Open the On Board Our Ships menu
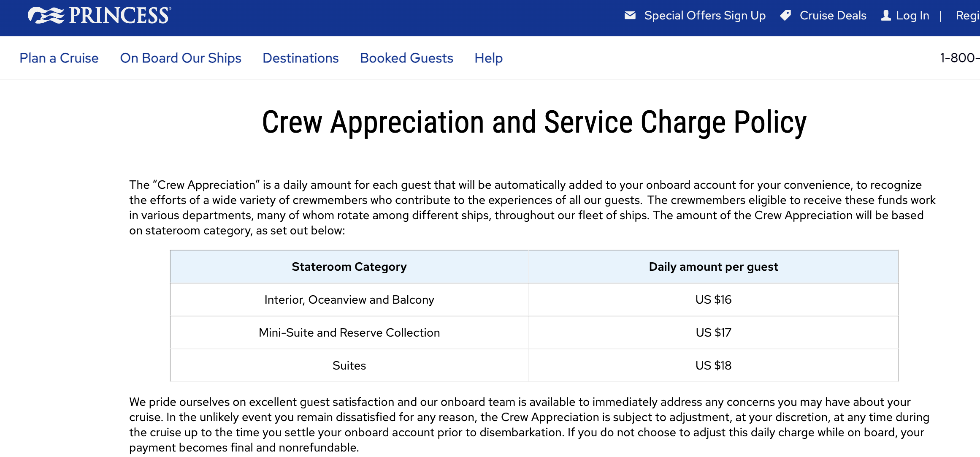Screen dimensions: 980x457 181,58
